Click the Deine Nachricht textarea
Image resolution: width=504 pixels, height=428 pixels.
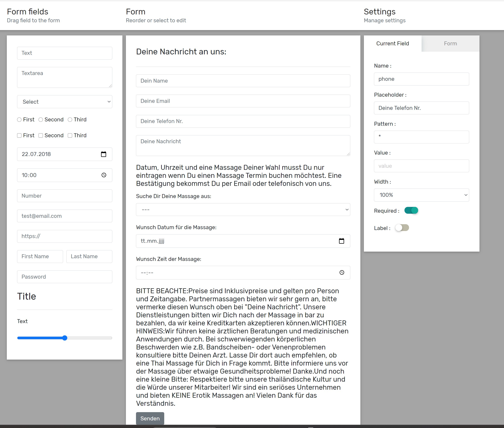(x=243, y=145)
